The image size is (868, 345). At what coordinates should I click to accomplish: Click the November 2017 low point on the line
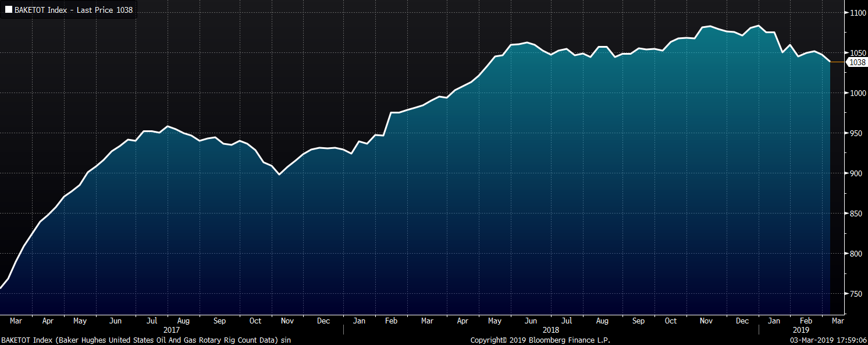279,174
